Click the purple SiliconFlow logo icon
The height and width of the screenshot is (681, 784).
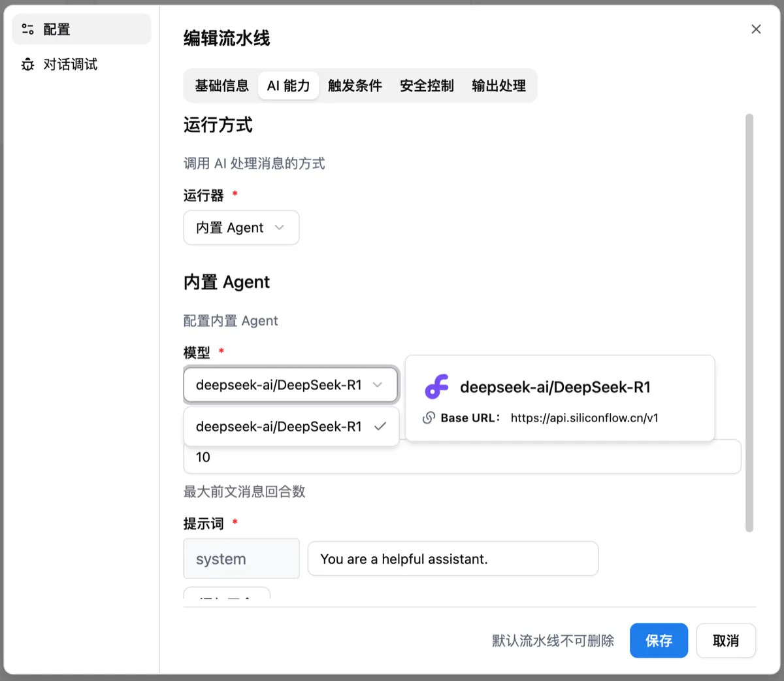(437, 387)
